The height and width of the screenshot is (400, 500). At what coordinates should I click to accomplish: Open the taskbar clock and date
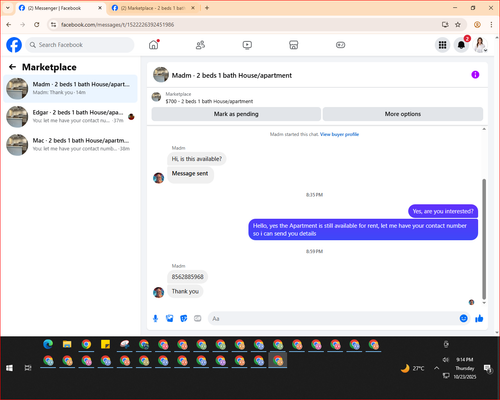pyautogui.click(x=465, y=368)
